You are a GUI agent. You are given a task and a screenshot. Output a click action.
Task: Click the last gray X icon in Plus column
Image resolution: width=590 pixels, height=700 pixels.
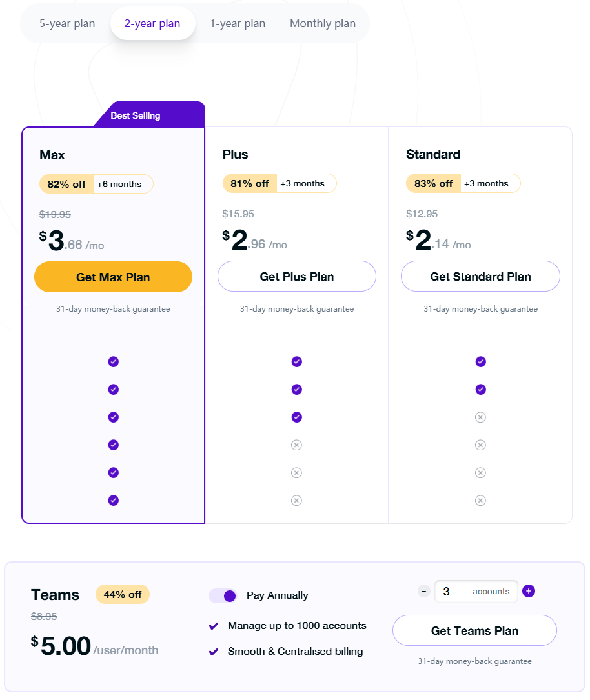[x=297, y=500]
